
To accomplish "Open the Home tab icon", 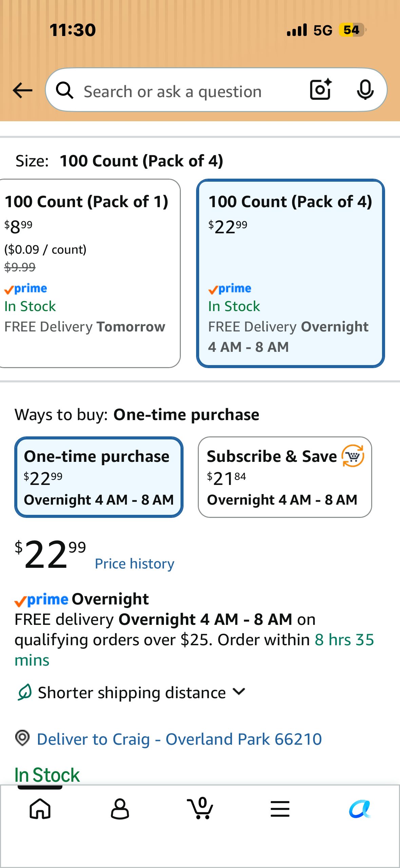I will pyautogui.click(x=40, y=809).
